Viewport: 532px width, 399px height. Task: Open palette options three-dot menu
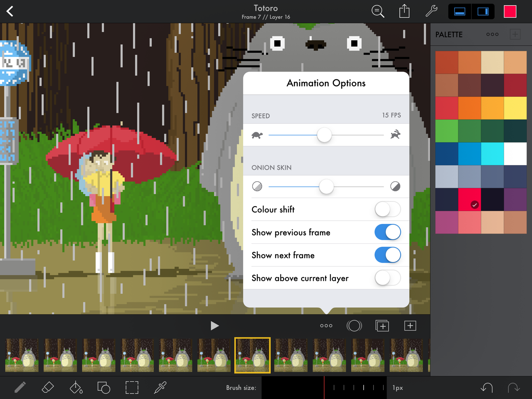coord(492,34)
